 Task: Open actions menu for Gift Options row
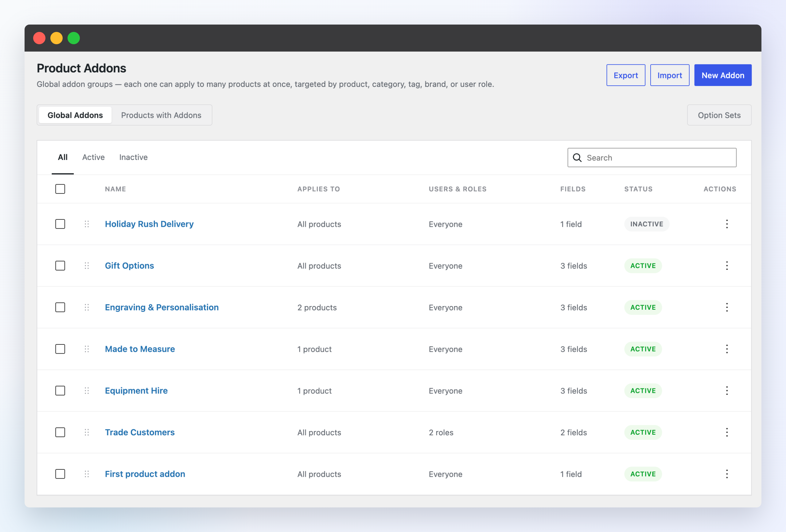tap(726, 266)
